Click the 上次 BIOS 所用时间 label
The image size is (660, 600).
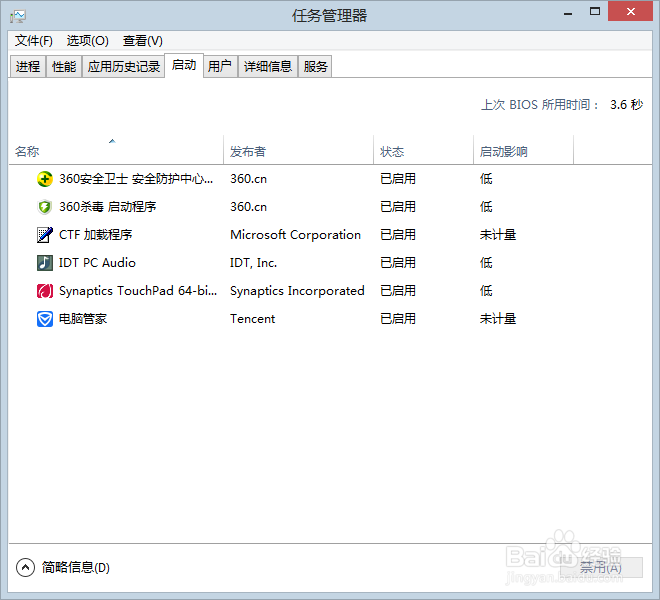pos(540,105)
